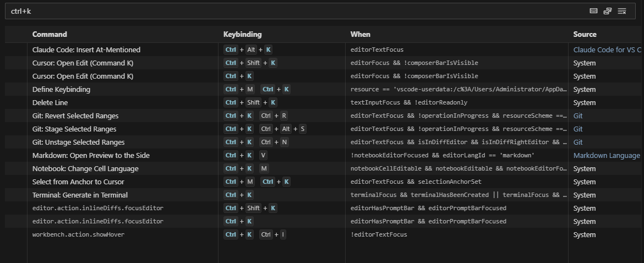Select the Define Keybinding command row

click(61, 89)
